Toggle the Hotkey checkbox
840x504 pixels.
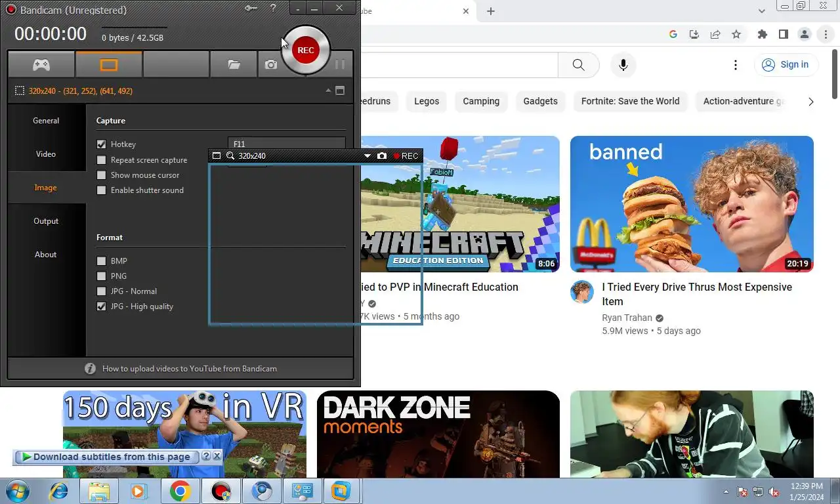101,144
